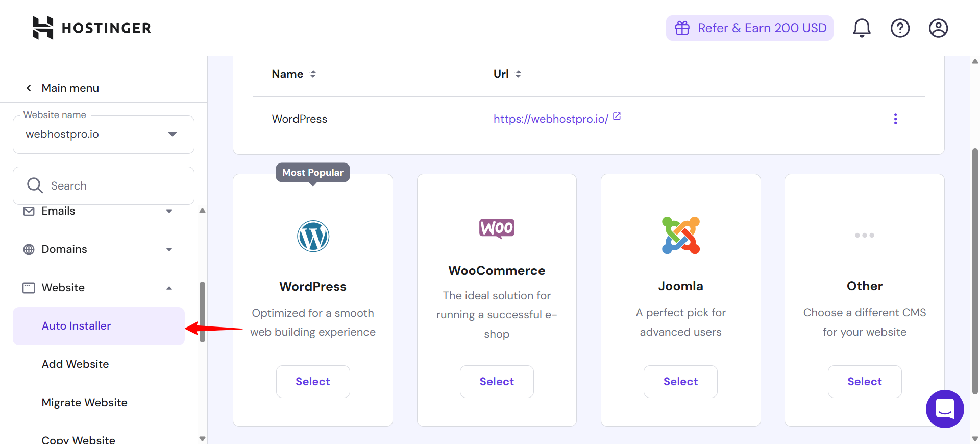Viewport: 980px width, 444px height.
Task: Click the 'Website name' field label
Action: point(55,115)
